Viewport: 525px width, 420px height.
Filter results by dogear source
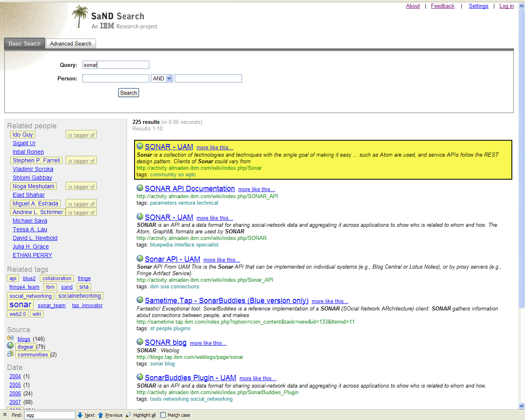[25, 347]
